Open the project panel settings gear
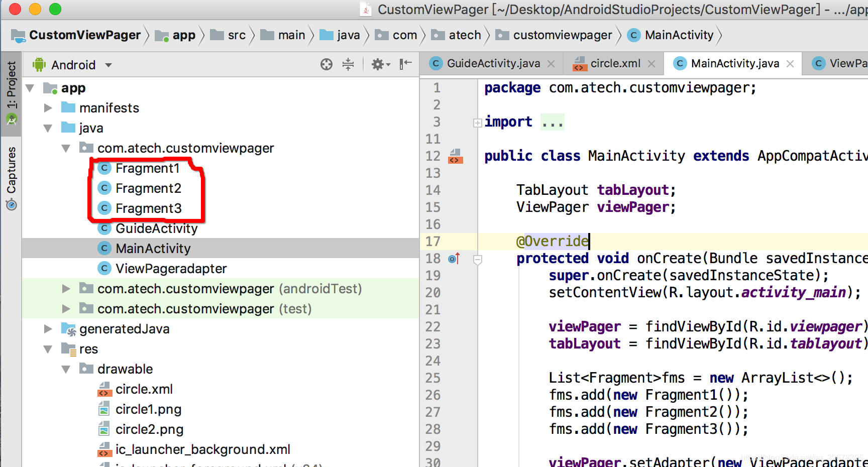 click(x=380, y=64)
